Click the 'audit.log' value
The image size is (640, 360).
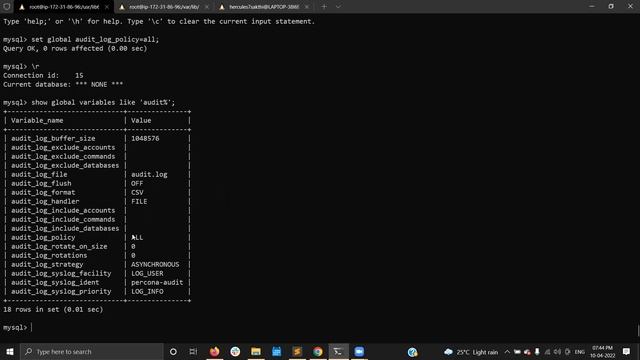point(149,174)
